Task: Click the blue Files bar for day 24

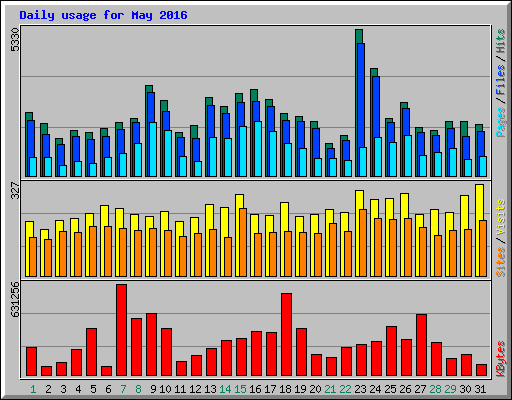Action: point(376,107)
